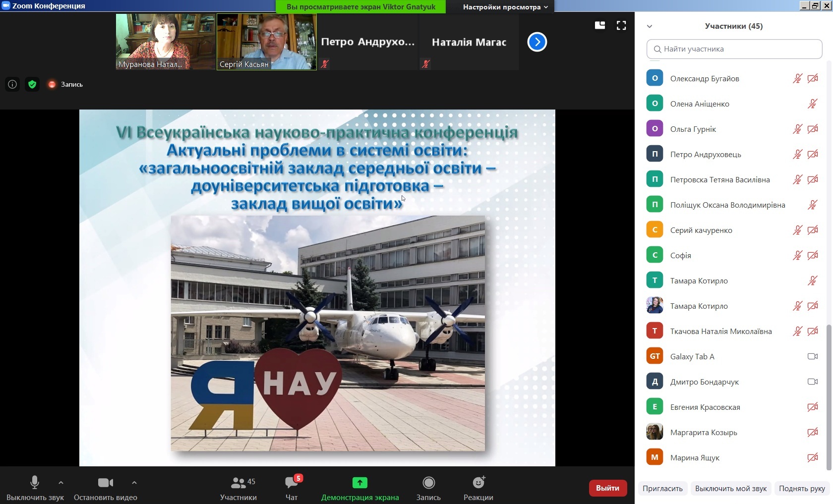Open the meeting information icon
The image size is (833, 504).
[x=12, y=84]
